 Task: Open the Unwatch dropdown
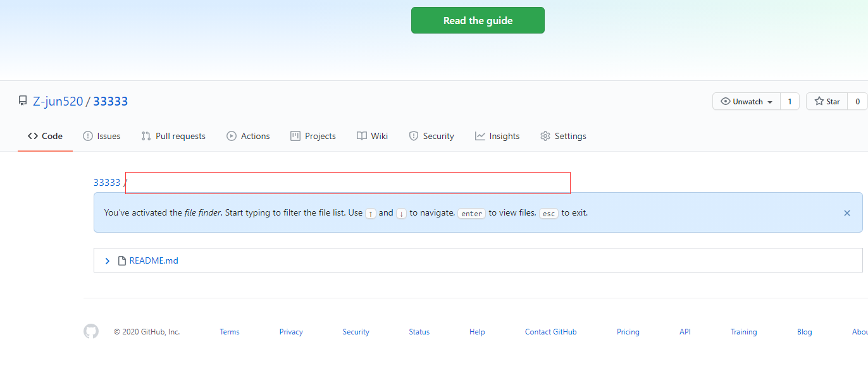[x=747, y=101]
